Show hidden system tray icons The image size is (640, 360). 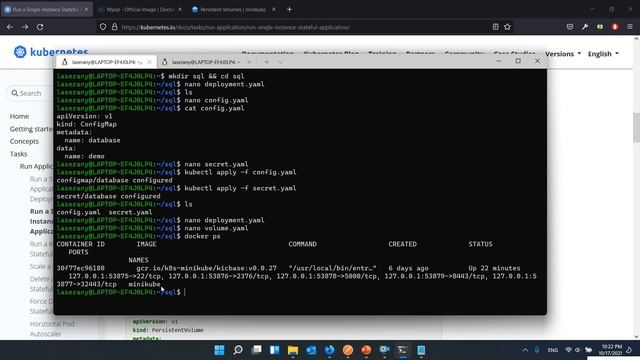point(525,350)
